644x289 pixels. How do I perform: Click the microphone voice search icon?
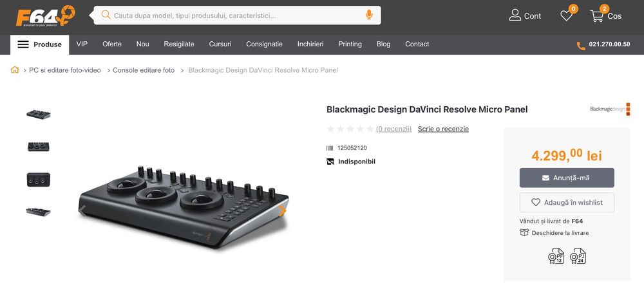(369, 15)
